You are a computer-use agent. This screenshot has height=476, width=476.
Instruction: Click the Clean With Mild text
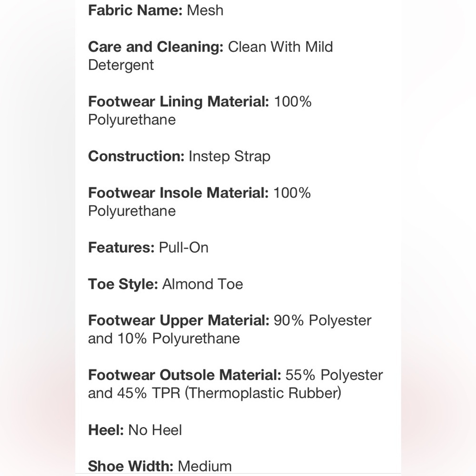(x=280, y=47)
